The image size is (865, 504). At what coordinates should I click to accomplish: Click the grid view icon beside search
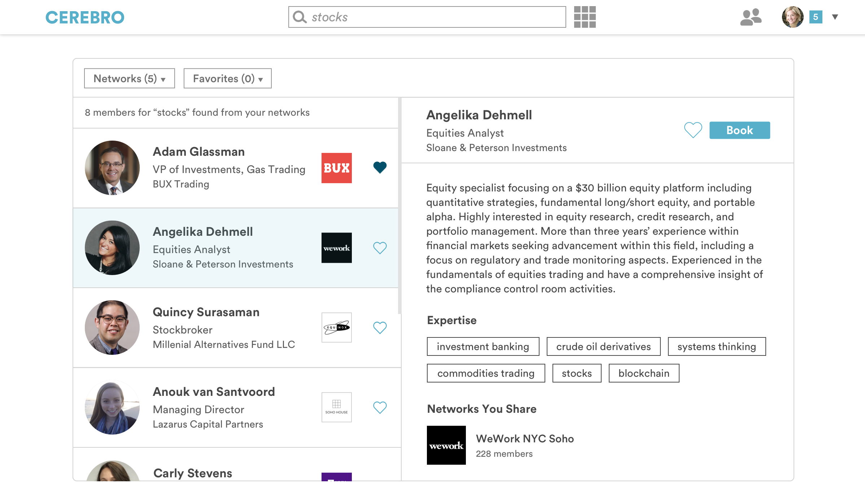click(585, 17)
